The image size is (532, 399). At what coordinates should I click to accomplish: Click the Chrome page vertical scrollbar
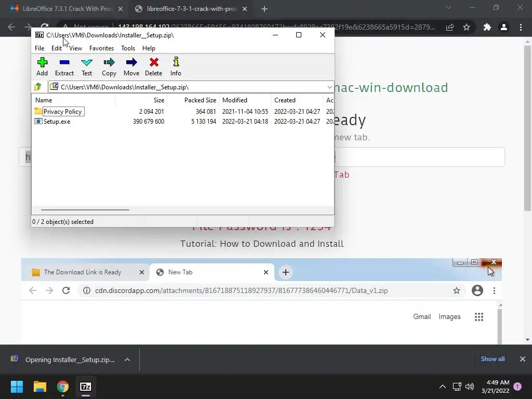click(x=527, y=128)
